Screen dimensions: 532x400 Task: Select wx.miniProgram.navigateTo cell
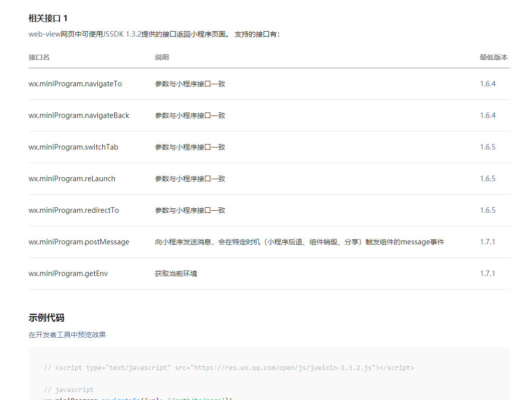point(75,84)
